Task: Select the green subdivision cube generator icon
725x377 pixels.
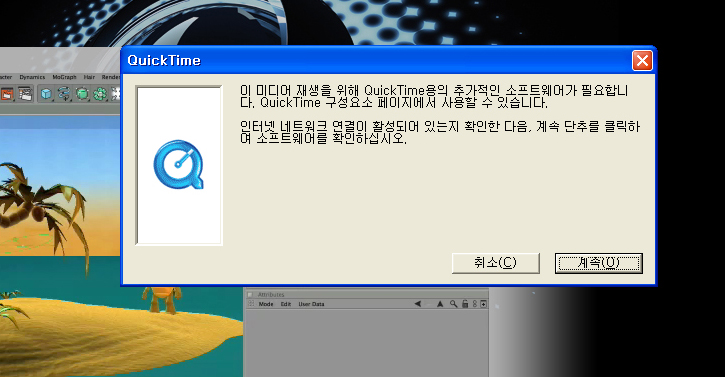Action: [82, 94]
